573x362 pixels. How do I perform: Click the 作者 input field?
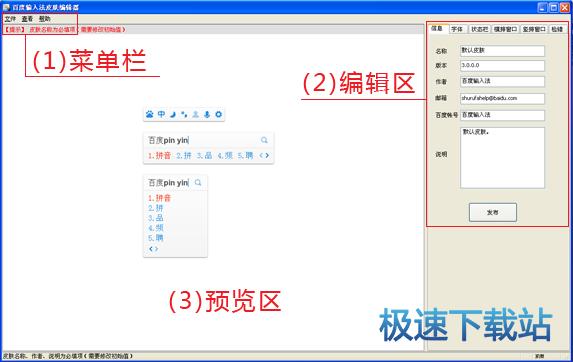(502, 81)
